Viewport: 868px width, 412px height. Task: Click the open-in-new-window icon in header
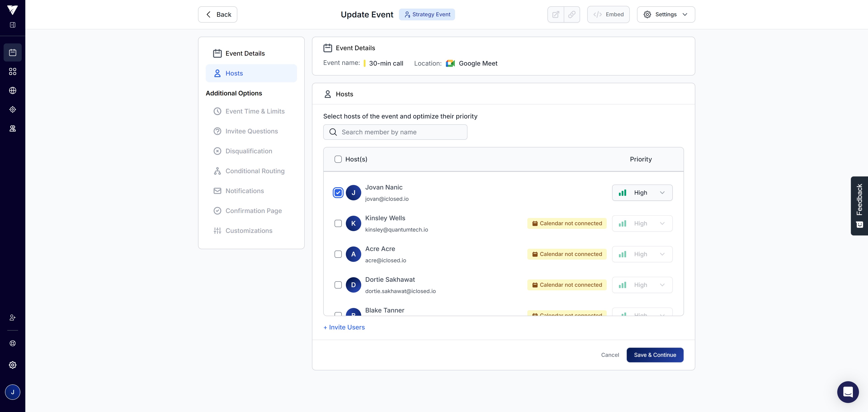tap(556, 14)
